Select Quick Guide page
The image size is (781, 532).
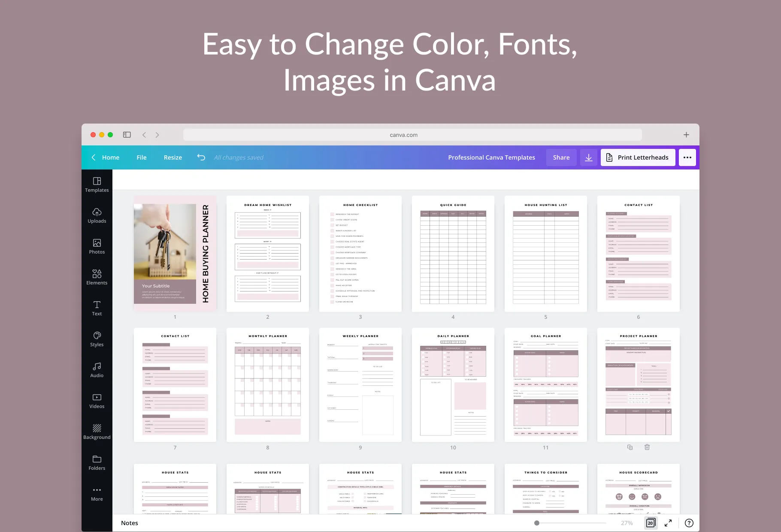click(453, 254)
